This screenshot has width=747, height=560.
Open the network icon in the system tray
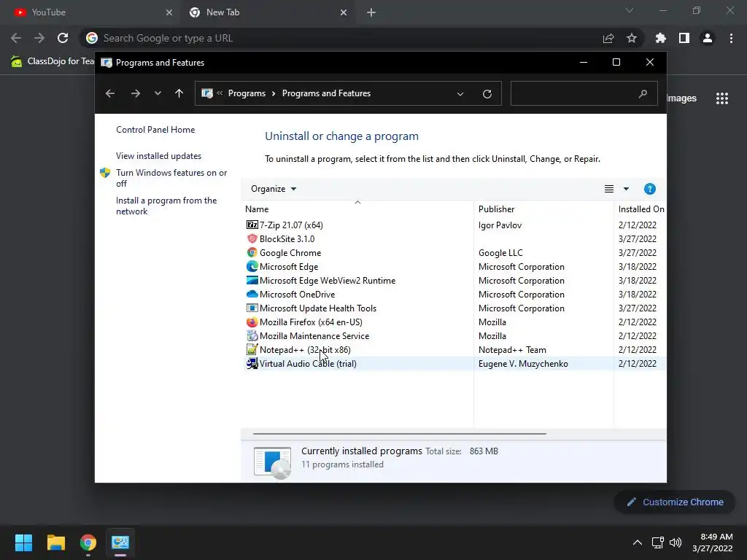click(658, 542)
